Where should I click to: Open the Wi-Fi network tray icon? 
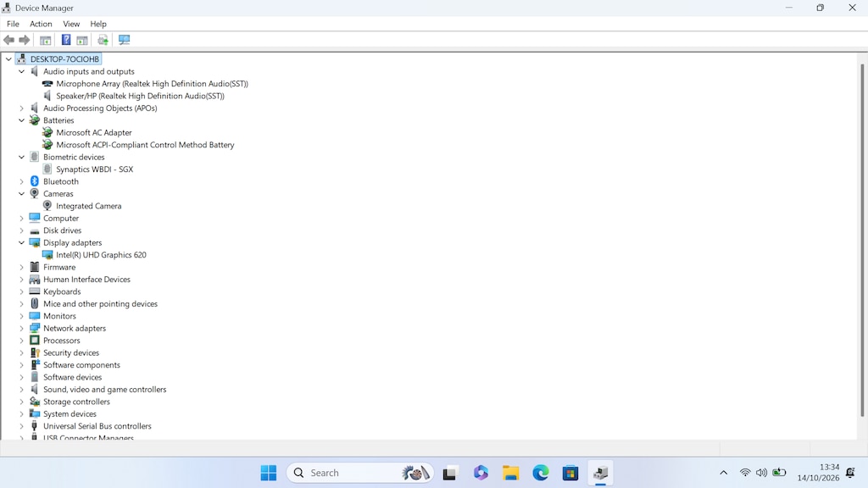click(745, 473)
